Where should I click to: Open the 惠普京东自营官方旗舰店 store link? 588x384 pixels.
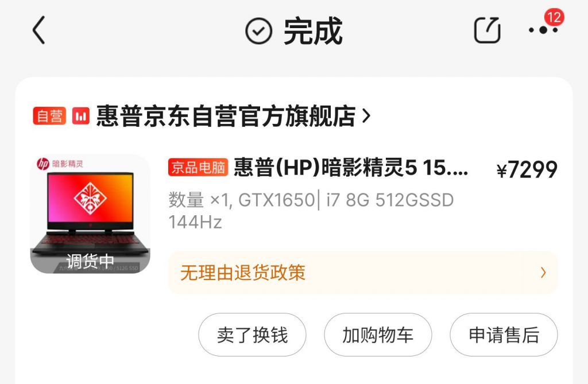[x=226, y=116]
